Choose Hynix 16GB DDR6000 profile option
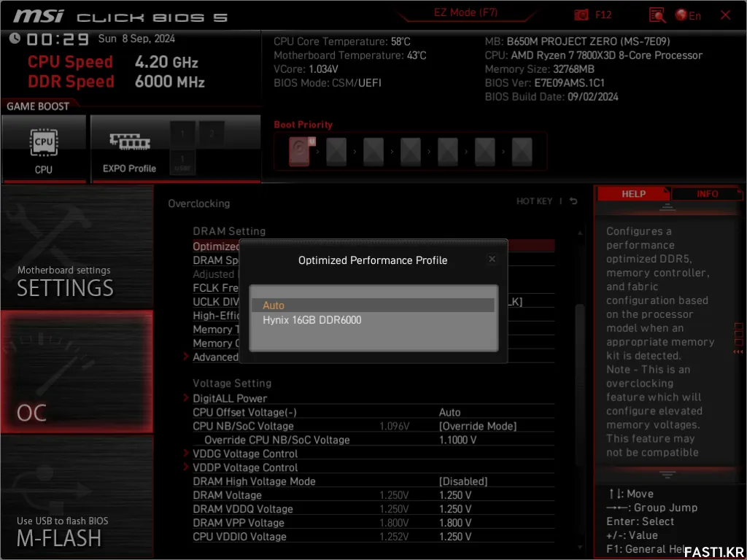 point(373,320)
